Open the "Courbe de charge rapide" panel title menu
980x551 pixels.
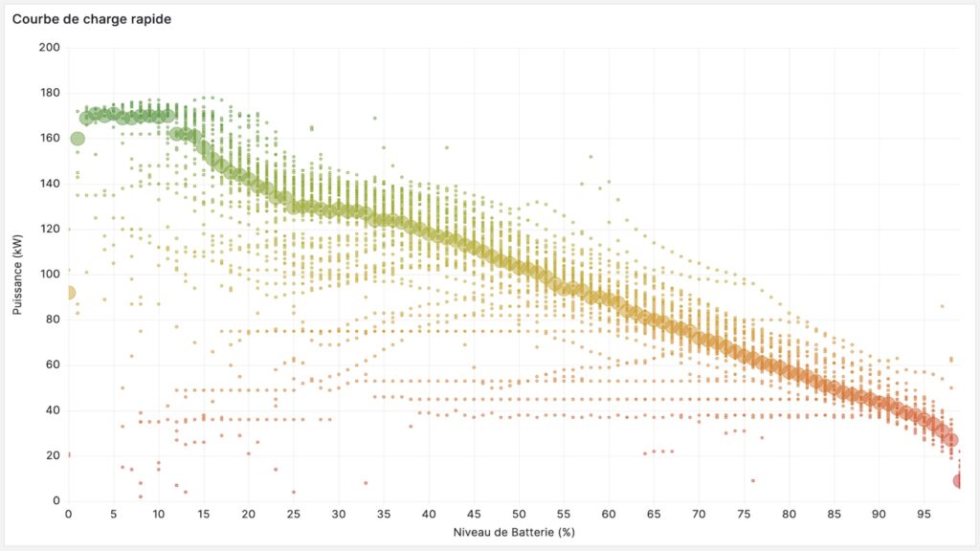[92, 19]
